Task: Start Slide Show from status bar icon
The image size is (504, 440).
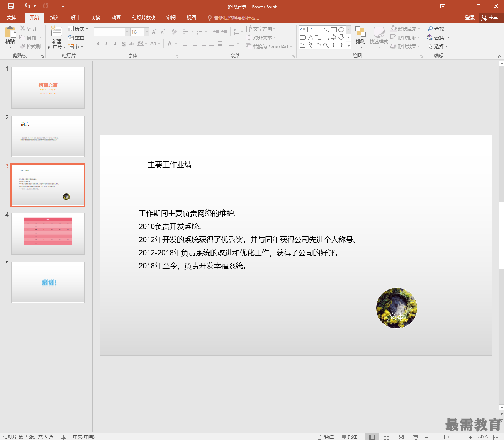Action: click(x=416, y=437)
